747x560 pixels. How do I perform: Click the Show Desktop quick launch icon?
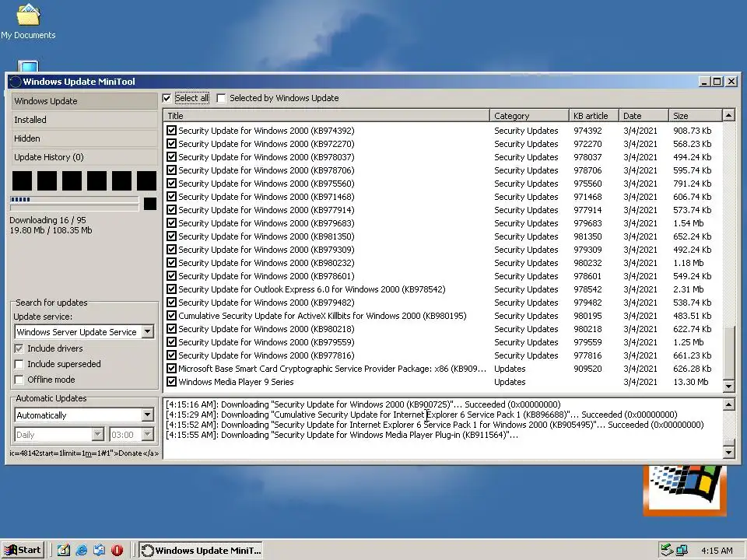point(63,550)
